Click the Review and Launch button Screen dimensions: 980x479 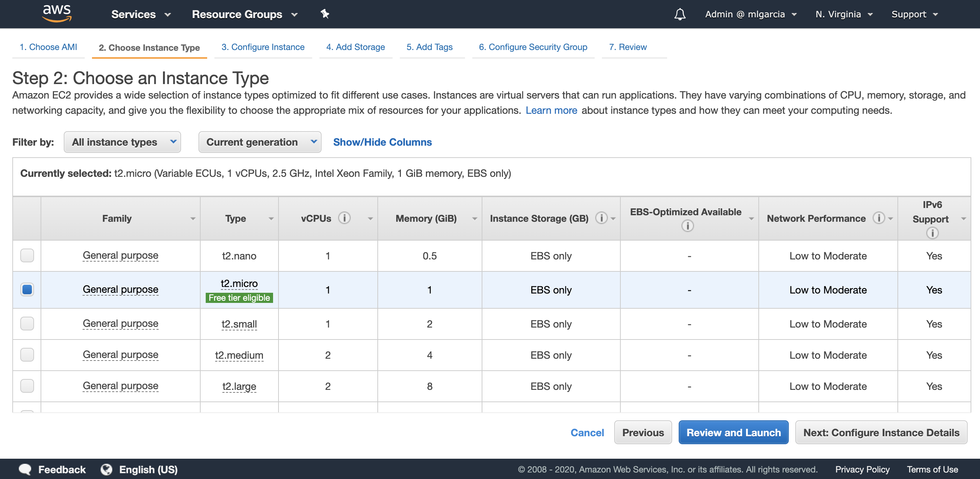[x=733, y=433]
